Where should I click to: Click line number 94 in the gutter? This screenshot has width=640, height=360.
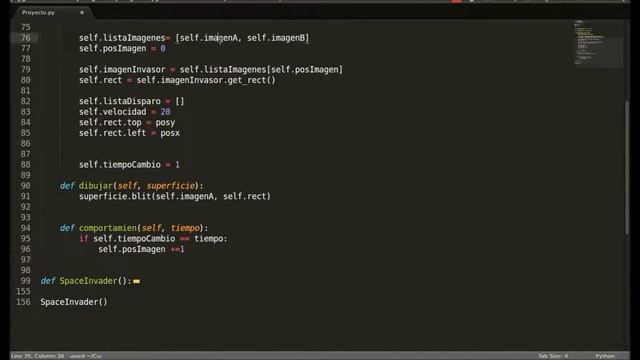tap(25, 228)
